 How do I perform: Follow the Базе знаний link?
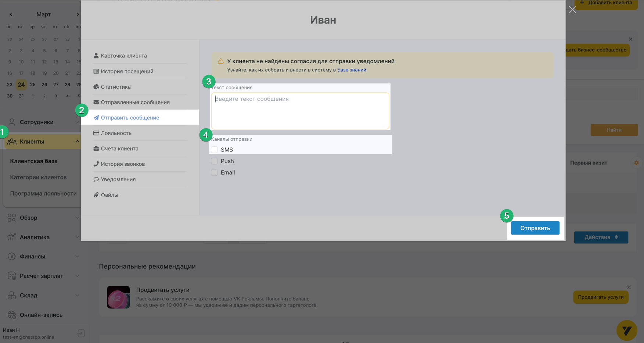pos(352,70)
